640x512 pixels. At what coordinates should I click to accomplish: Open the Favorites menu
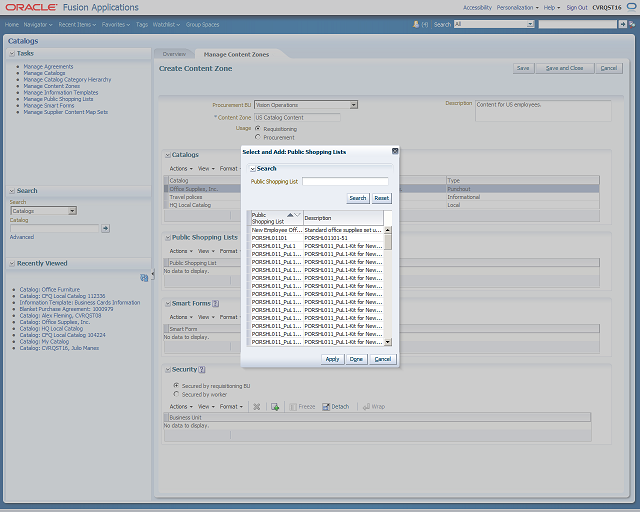pos(116,24)
